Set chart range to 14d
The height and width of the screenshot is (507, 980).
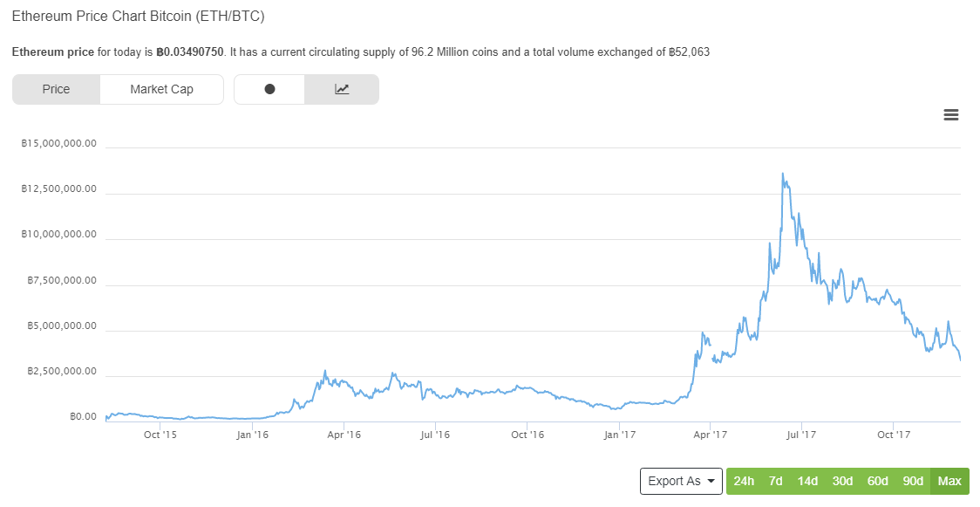tap(807, 482)
